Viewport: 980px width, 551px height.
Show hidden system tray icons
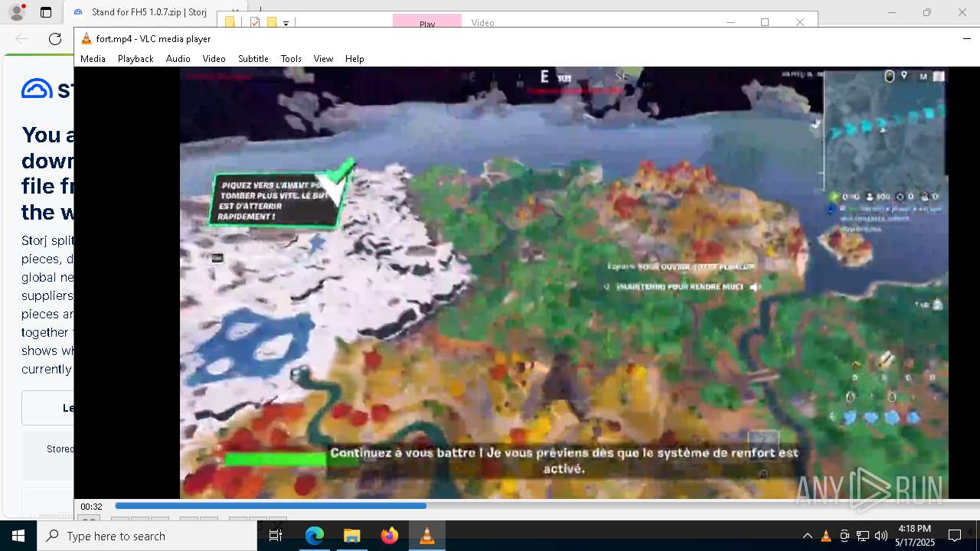click(807, 536)
